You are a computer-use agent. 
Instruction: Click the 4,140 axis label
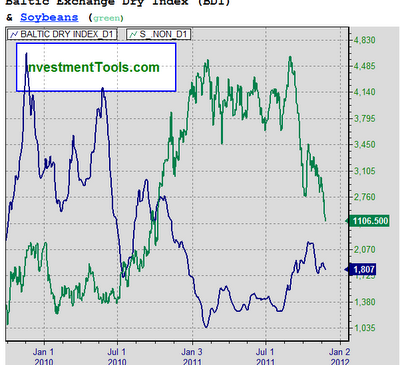(365, 92)
